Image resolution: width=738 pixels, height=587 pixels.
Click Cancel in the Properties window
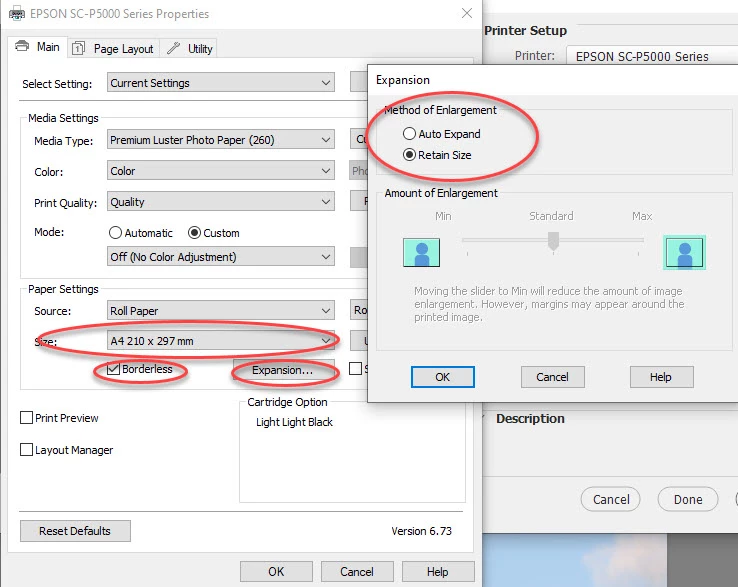click(x=357, y=571)
